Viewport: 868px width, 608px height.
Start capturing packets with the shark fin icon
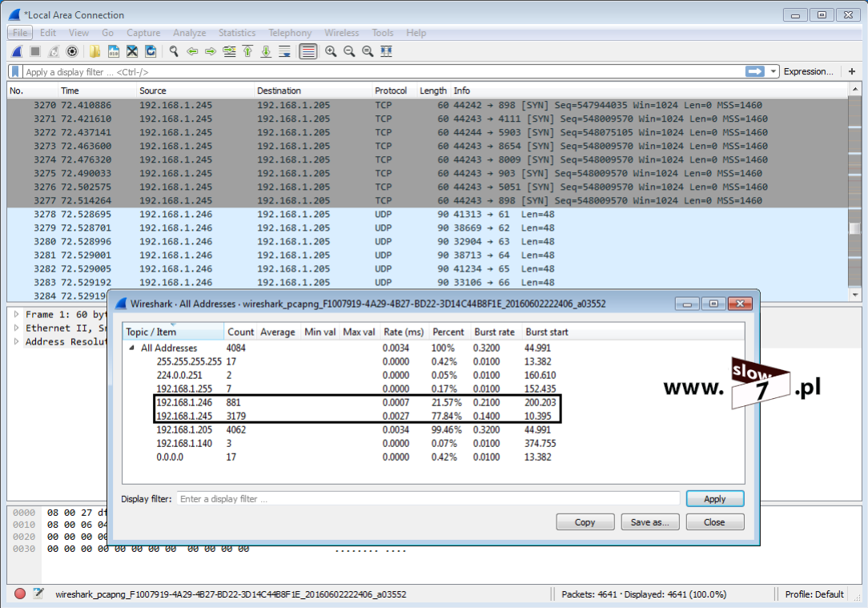pyautogui.click(x=17, y=51)
